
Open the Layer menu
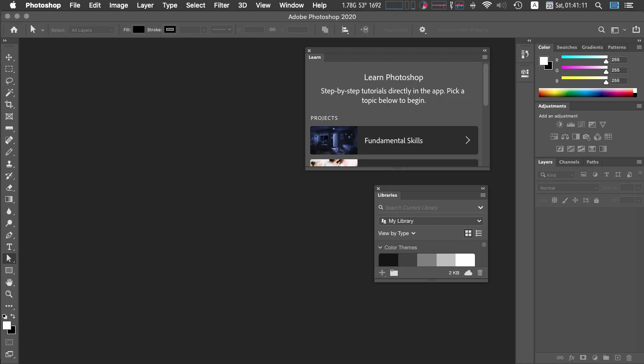coord(145,5)
